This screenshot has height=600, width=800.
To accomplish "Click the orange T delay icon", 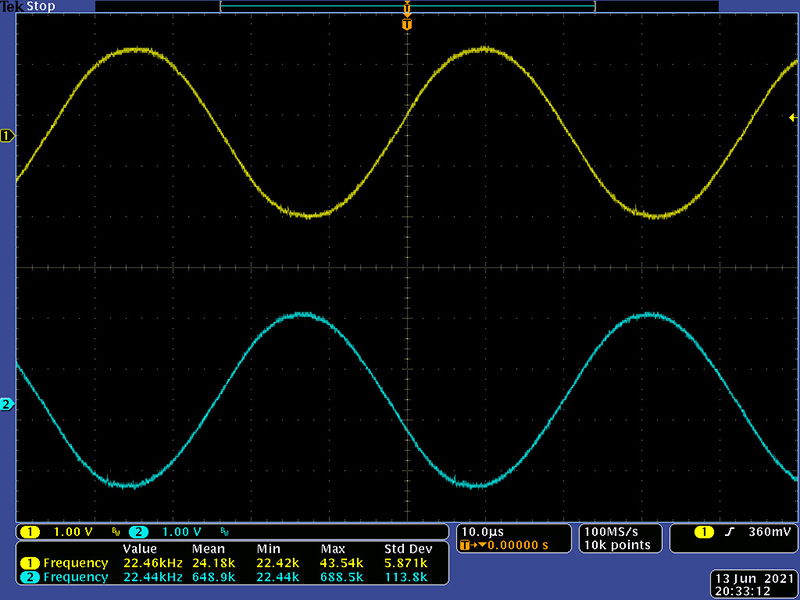I will click(x=468, y=545).
